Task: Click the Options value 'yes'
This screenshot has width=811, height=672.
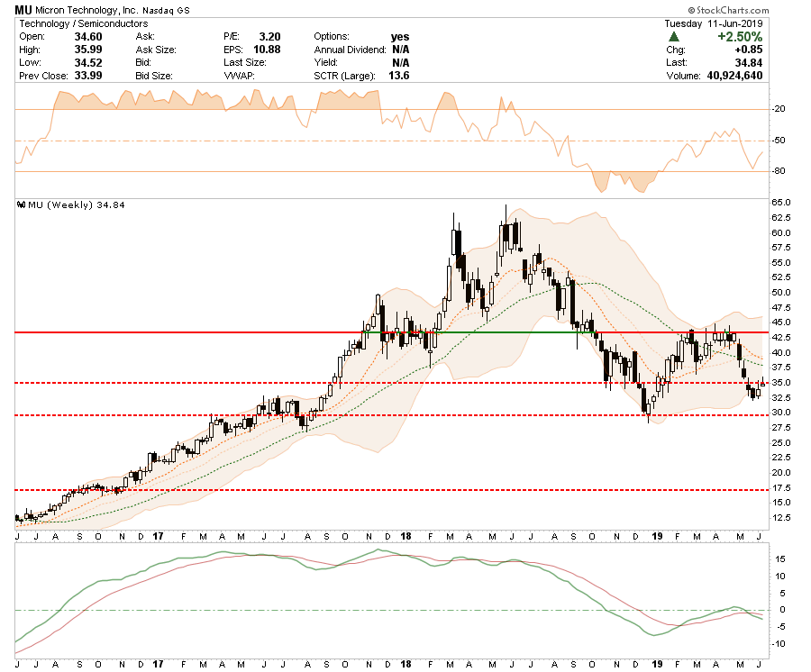Action: point(400,37)
